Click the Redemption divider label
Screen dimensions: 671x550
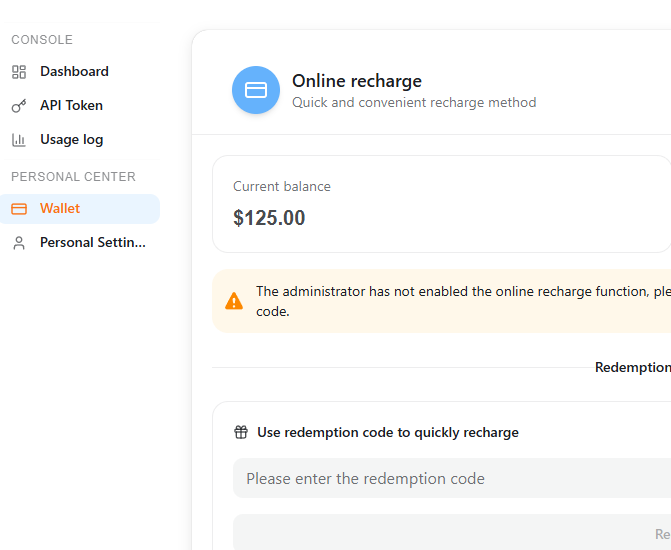pyautogui.click(x=633, y=367)
